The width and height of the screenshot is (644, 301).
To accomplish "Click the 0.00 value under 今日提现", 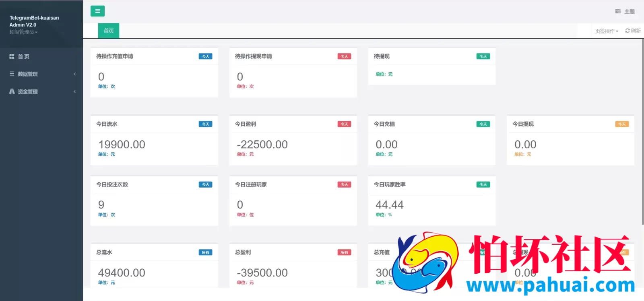I will (525, 145).
